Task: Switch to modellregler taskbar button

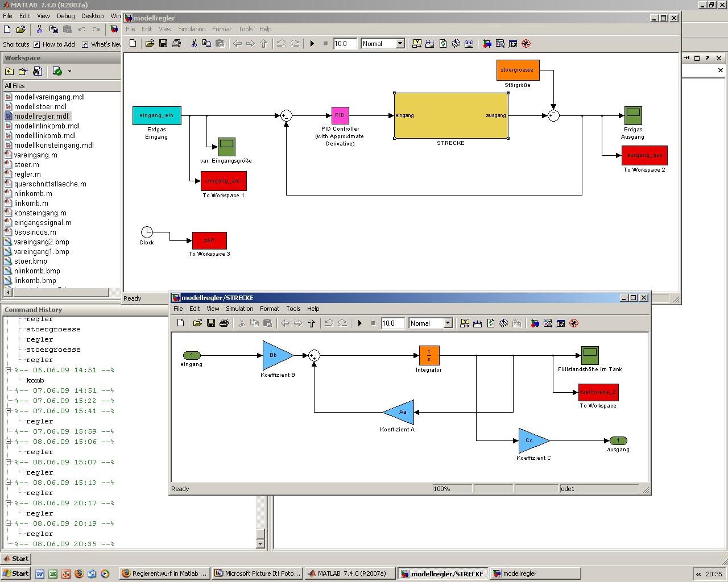Action: pyautogui.click(x=536, y=573)
